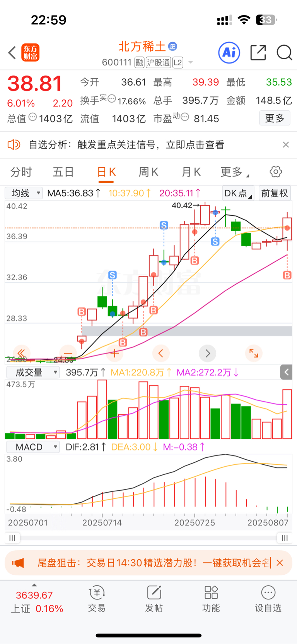Tap the stock name 北方稀土

tap(142, 46)
